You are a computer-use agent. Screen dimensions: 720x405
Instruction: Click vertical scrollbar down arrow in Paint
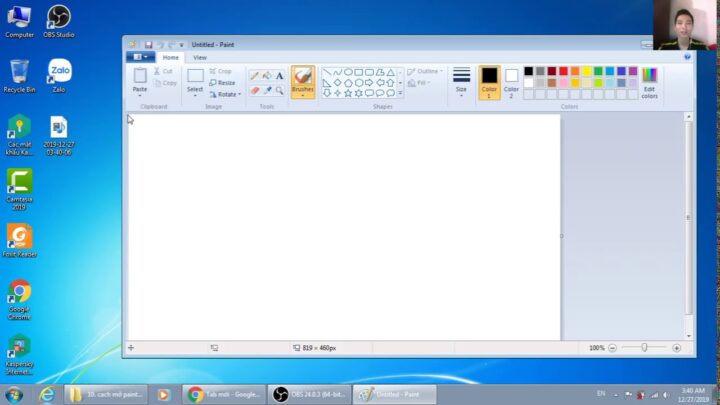pyautogui.click(x=688, y=336)
